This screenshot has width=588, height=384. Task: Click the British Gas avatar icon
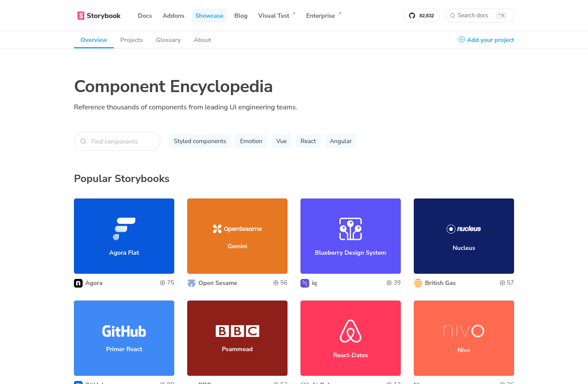tap(418, 283)
